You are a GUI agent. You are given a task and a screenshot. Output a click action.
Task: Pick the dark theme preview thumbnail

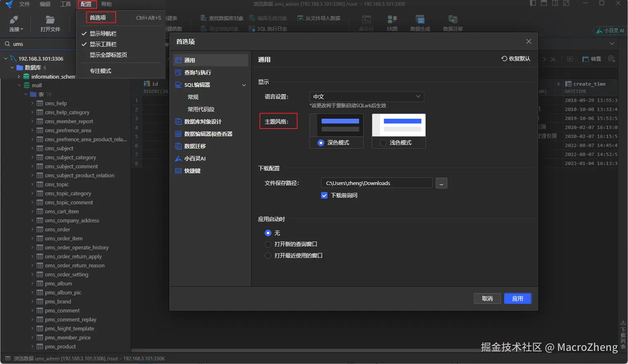[337, 125]
